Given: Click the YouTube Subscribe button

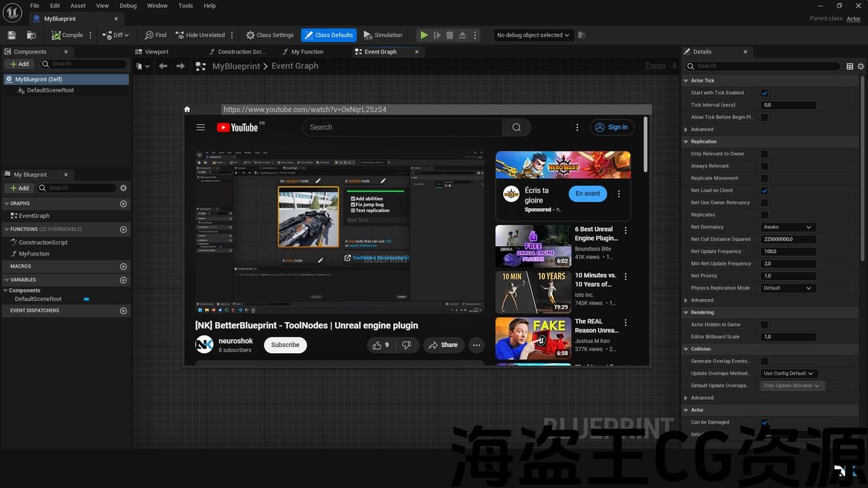Looking at the screenshot, I should [x=285, y=345].
